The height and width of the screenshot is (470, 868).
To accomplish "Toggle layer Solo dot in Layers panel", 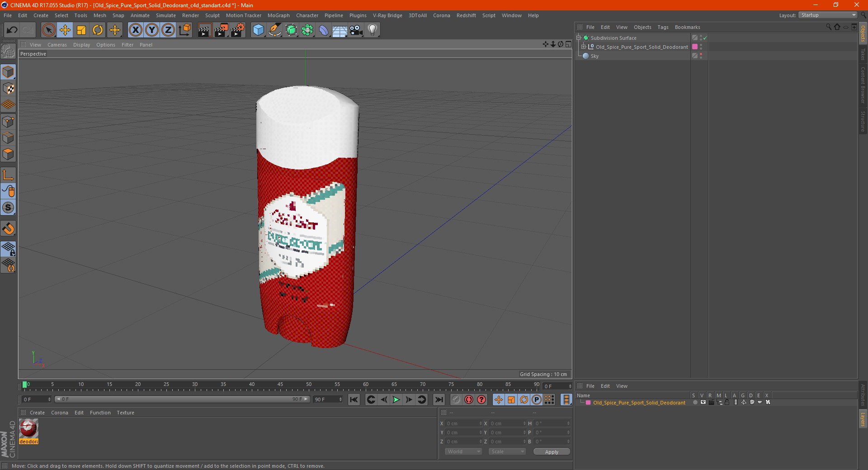I will click(695, 403).
